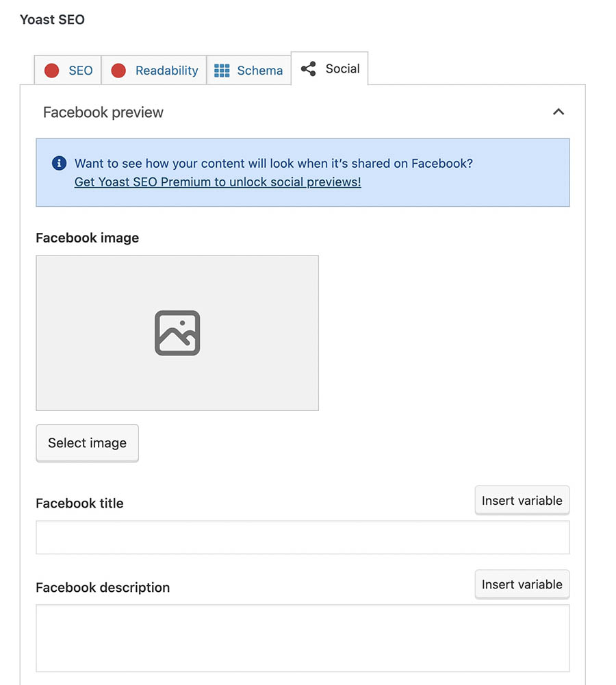Click the Facebook description field label

103,588
